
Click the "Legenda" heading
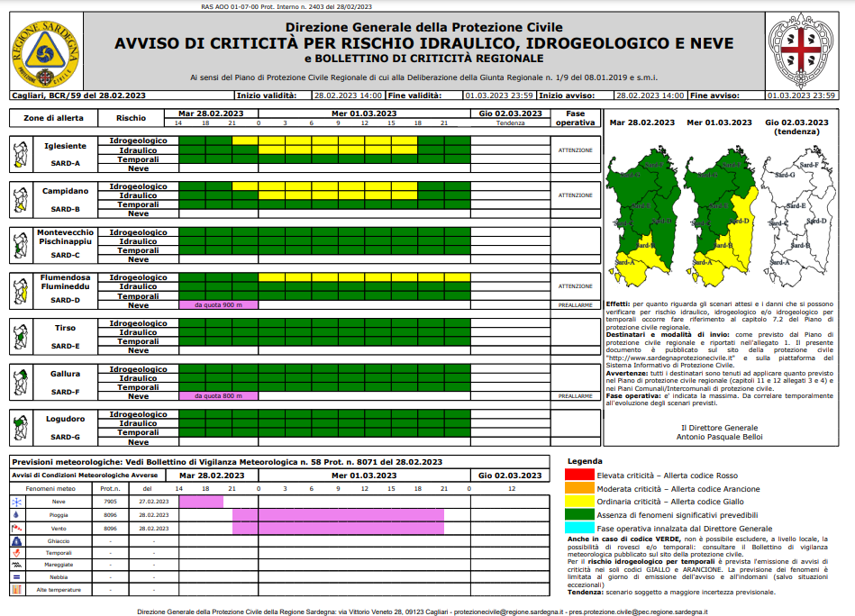click(x=585, y=461)
